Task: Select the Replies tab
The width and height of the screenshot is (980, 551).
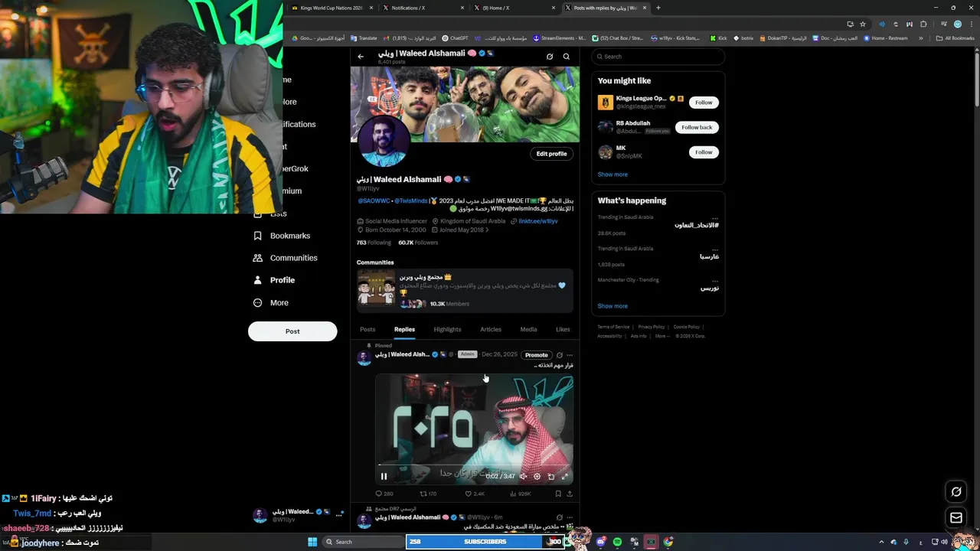Action: [404, 329]
